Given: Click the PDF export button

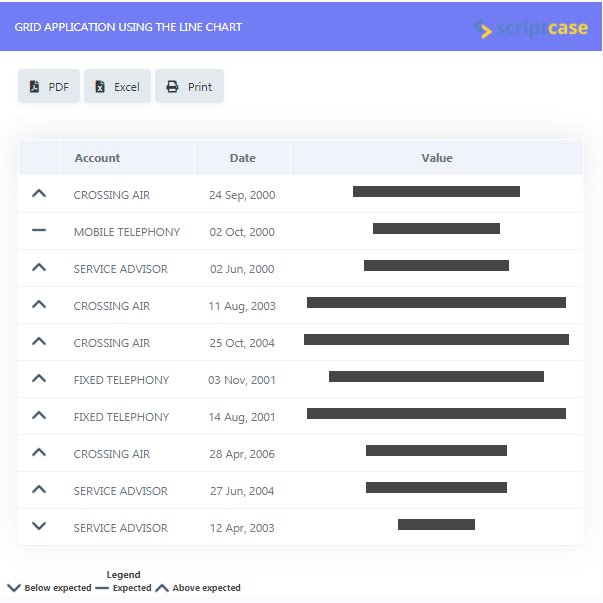Looking at the screenshot, I should [x=49, y=87].
